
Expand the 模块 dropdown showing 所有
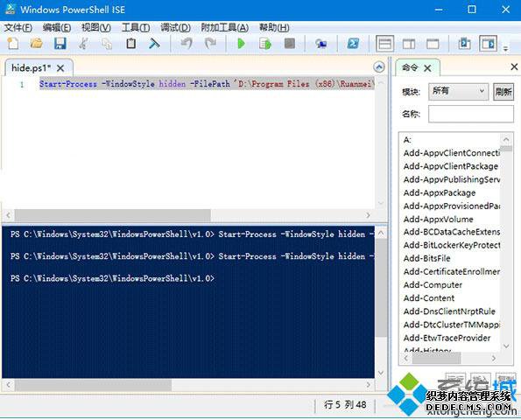coord(458,91)
